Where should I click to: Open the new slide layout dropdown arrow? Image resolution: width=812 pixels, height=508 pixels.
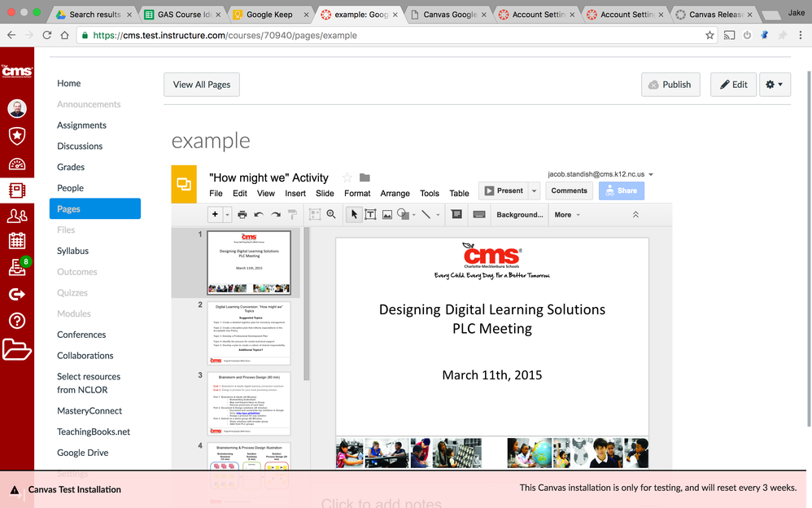pyautogui.click(x=227, y=215)
